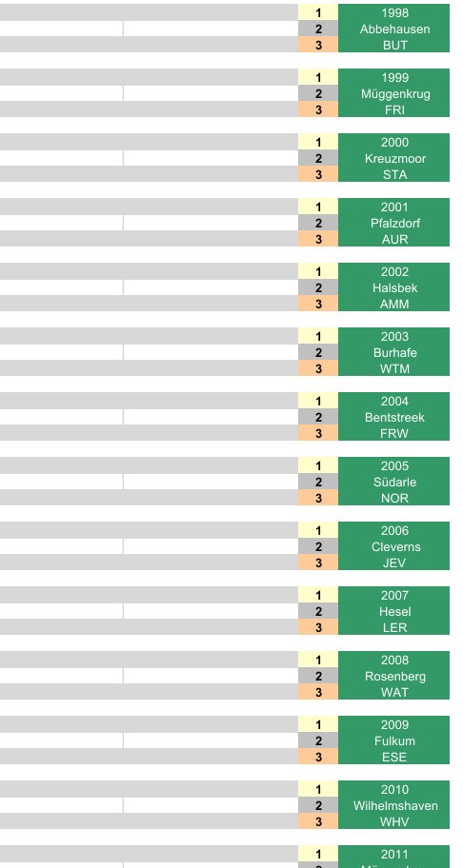Click the 2002 Halsbek AMM block

point(393,287)
